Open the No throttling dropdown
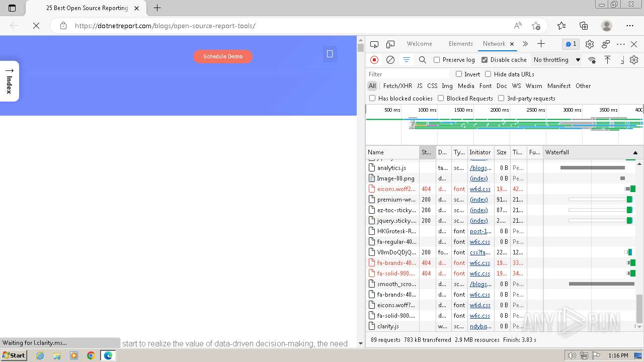 pyautogui.click(x=557, y=60)
